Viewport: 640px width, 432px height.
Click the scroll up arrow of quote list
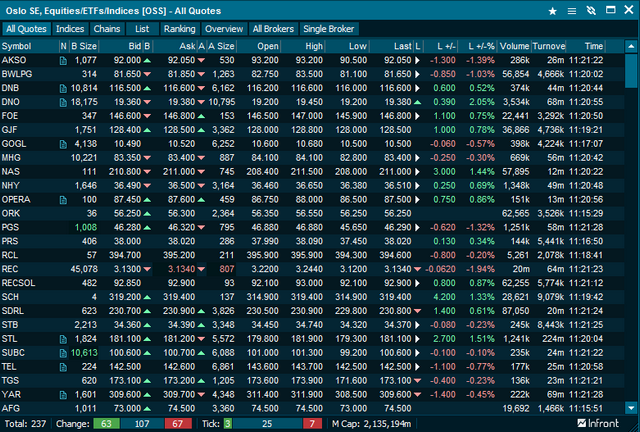(631, 46)
